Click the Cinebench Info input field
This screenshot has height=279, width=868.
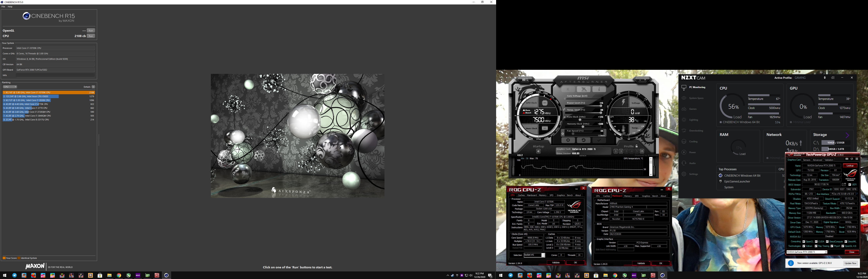tap(56, 75)
